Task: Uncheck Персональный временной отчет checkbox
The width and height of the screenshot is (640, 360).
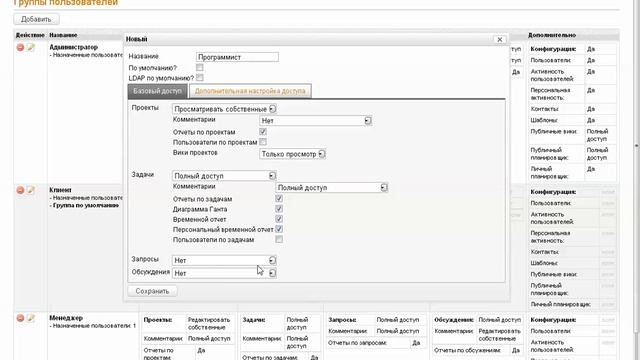Action: coord(279,229)
